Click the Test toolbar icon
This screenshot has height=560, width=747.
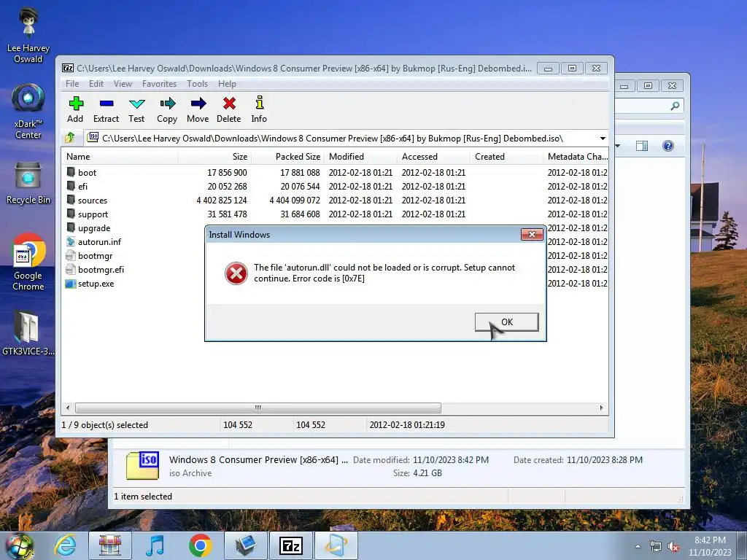136,104
